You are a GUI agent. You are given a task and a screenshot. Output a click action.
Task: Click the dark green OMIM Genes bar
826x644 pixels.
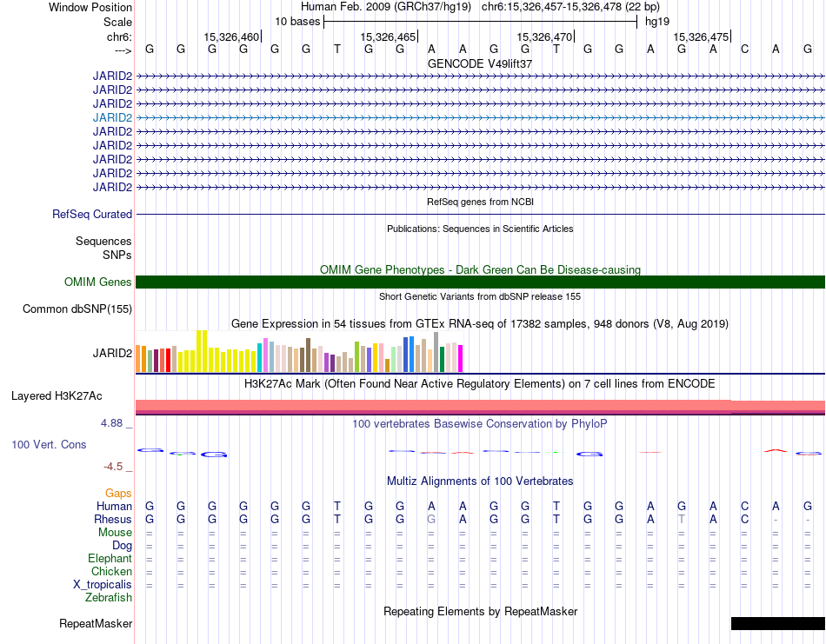480,282
